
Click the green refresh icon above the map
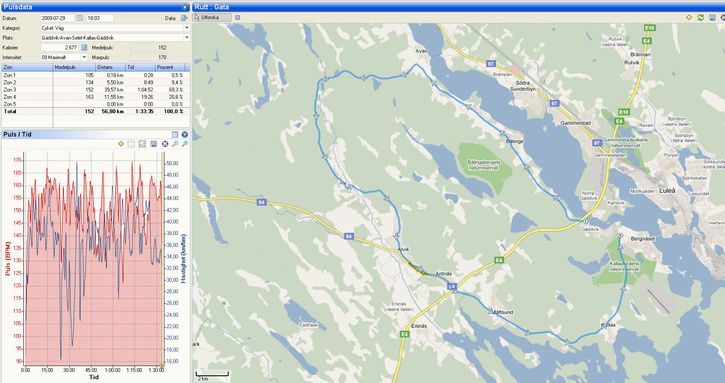[x=700, y=18]
